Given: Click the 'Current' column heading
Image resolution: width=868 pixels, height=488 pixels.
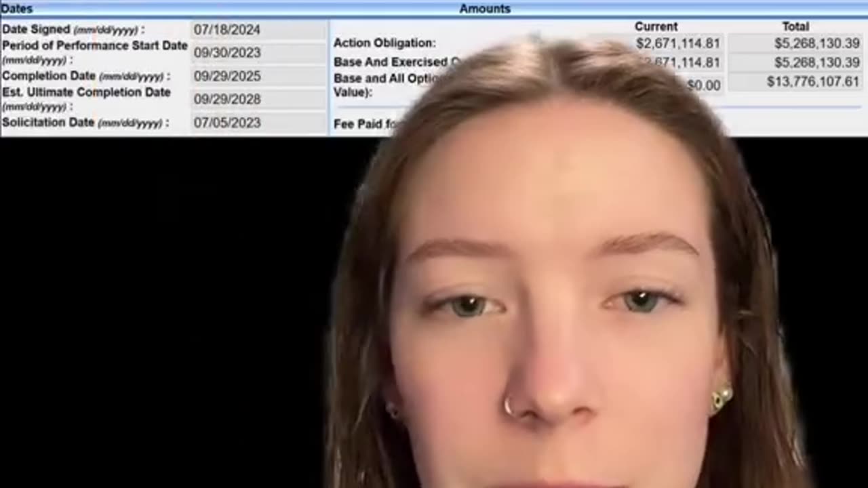Looking at the screenshot, I should (656, 26).
